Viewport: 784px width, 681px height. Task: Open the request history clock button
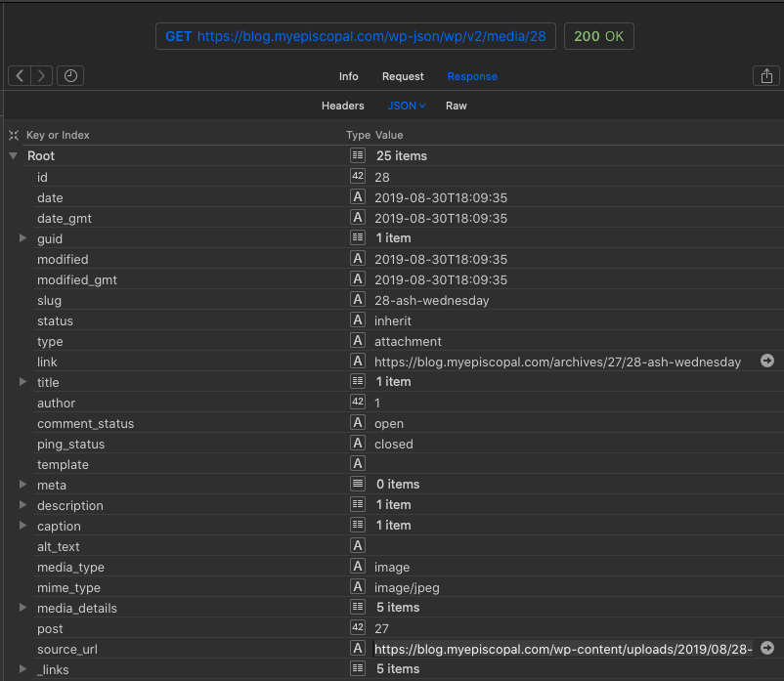(70, 76)
